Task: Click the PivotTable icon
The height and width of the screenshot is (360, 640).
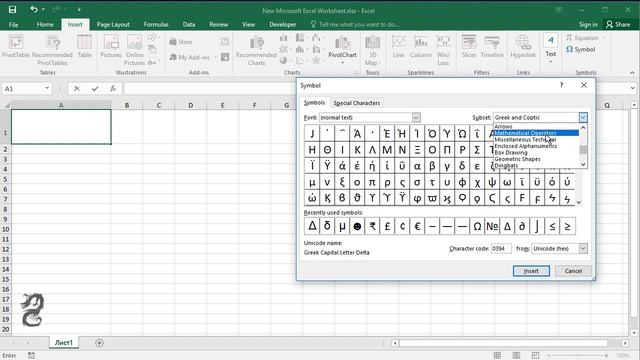Action: click(x=16, y=46)
